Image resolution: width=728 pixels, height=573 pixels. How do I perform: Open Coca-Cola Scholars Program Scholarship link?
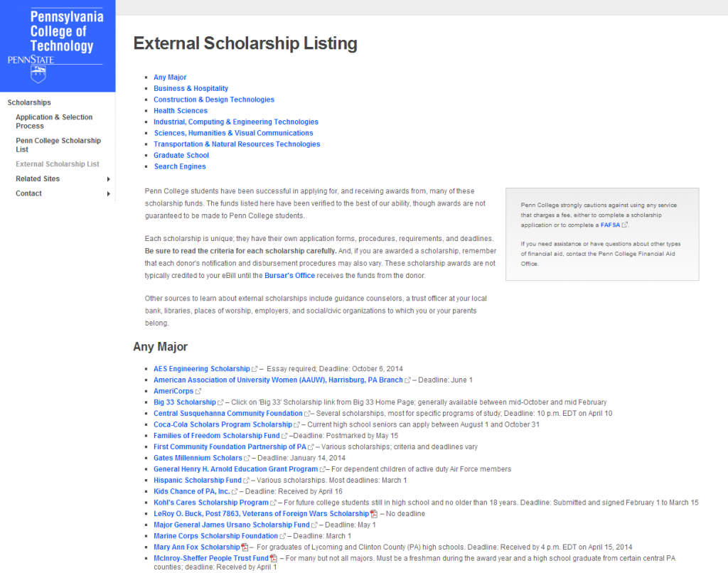223,424
